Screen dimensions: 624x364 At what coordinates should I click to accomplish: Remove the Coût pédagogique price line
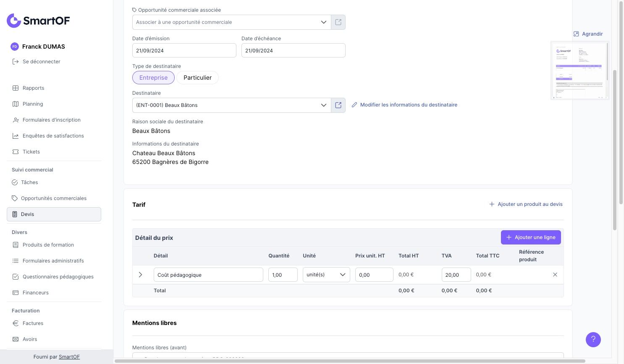555,275
